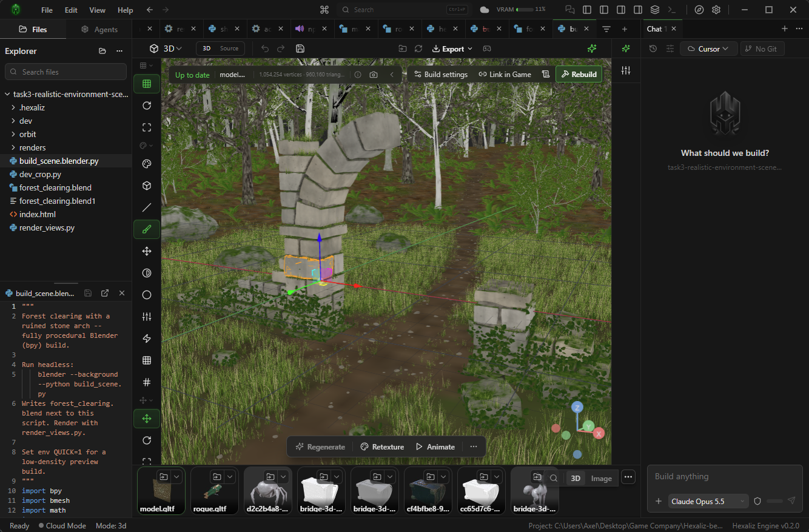The image size is (809, 532).
Task: Click the gamepad icon next to Export
Action: (487, 49)
